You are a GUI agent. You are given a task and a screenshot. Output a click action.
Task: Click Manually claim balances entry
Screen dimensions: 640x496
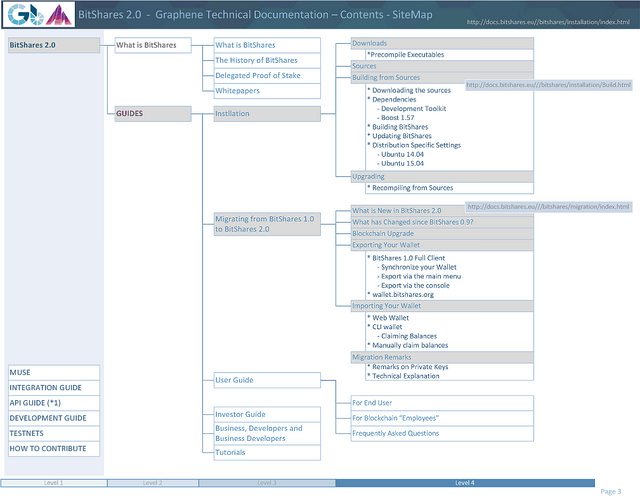[410, 345]
